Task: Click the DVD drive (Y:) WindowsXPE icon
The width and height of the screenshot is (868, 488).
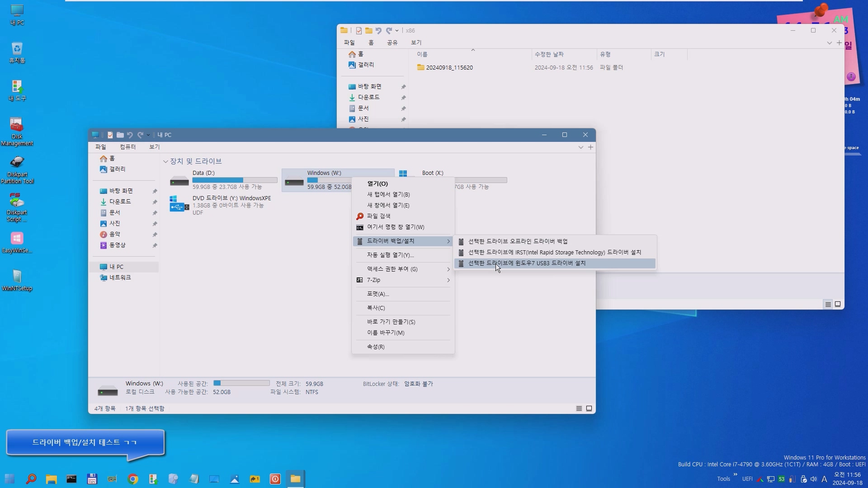Action: (179, 205)
